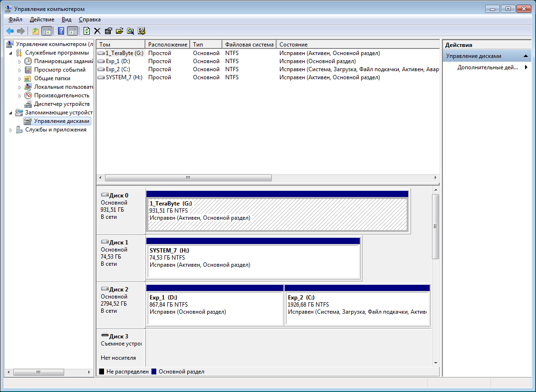Sort volumes by Файловая система column

tap(249, 45)
